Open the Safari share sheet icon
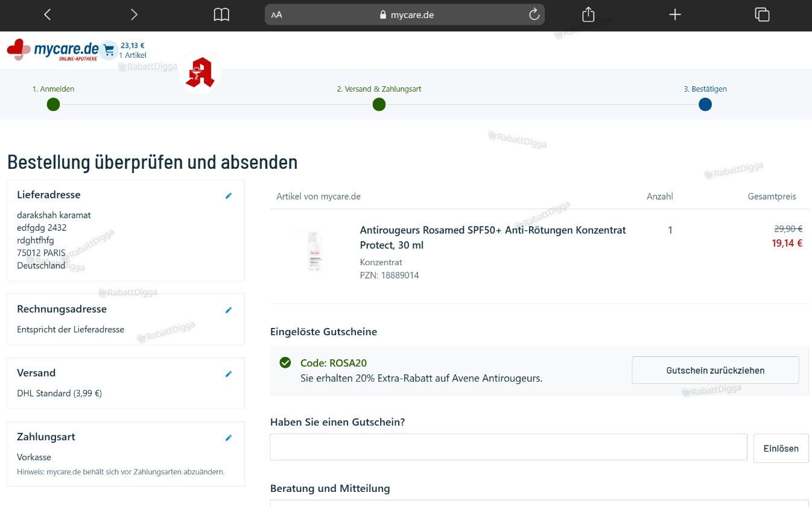 click(588, 14)
